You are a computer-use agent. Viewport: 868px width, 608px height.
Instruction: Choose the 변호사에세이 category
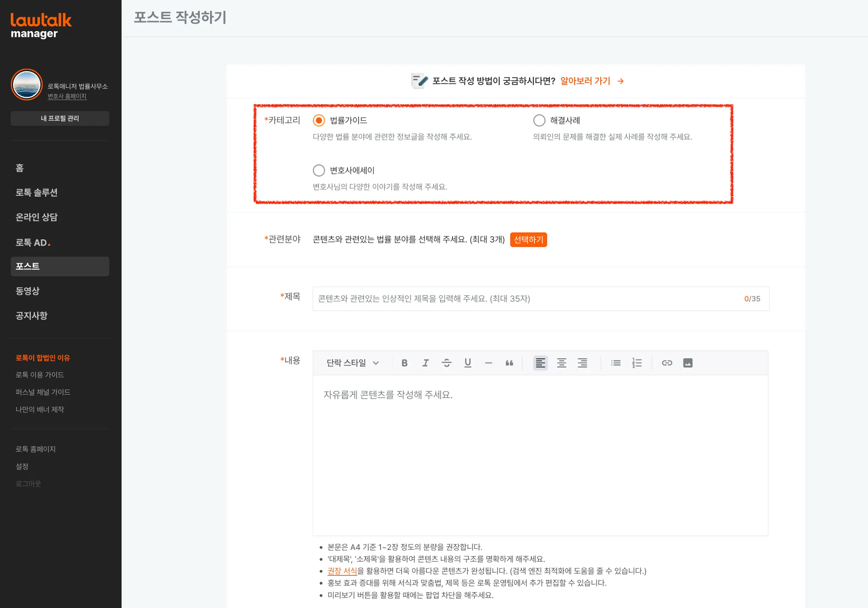point(319,170)
